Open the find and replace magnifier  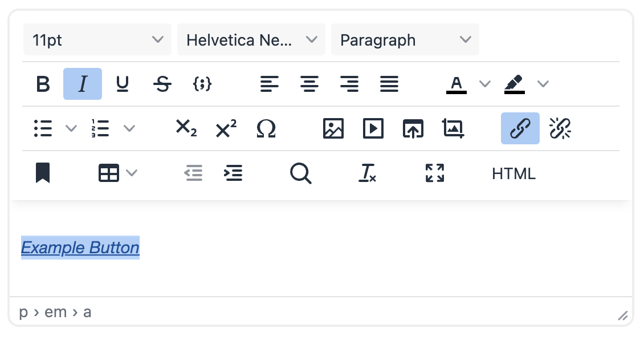coord(301,173)
